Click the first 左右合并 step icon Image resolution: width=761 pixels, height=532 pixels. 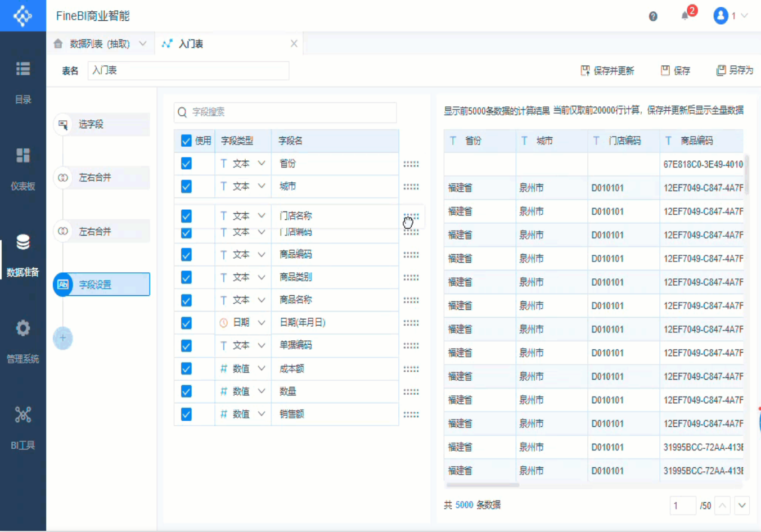(63, 178)
